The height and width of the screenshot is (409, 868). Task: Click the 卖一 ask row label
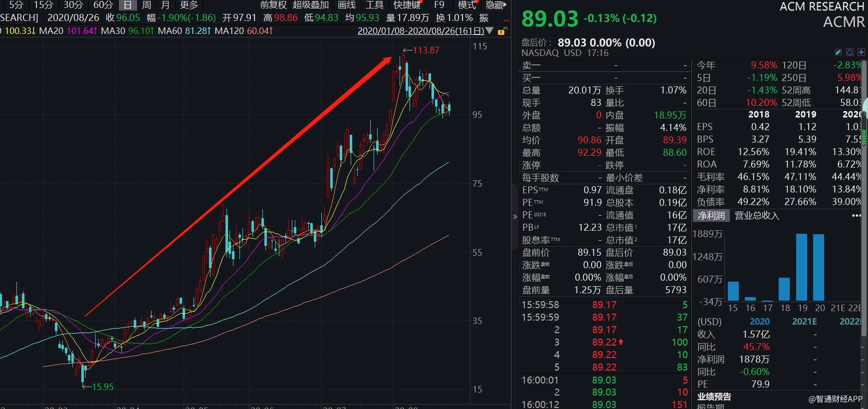[x=531, y=65]
